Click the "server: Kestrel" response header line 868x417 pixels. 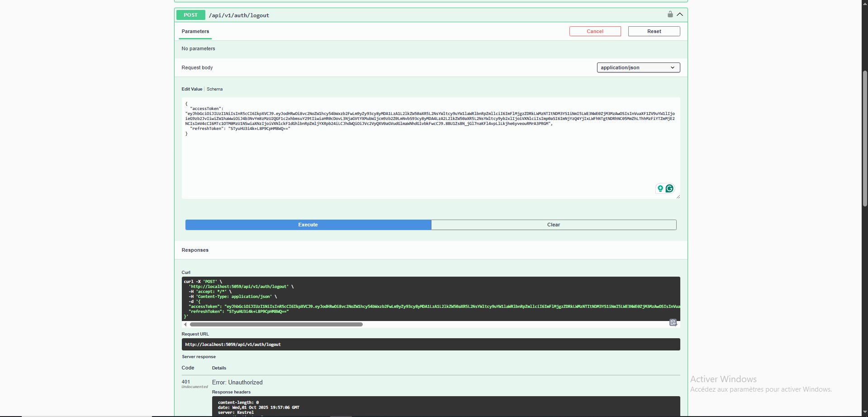(236, 412)
